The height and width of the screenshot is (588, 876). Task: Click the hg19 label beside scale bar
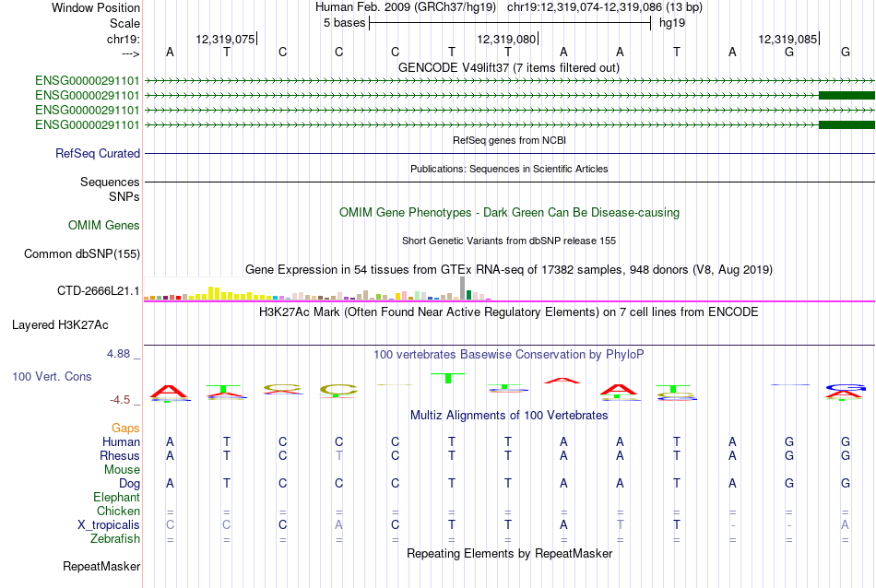click(x=672, y=23)
